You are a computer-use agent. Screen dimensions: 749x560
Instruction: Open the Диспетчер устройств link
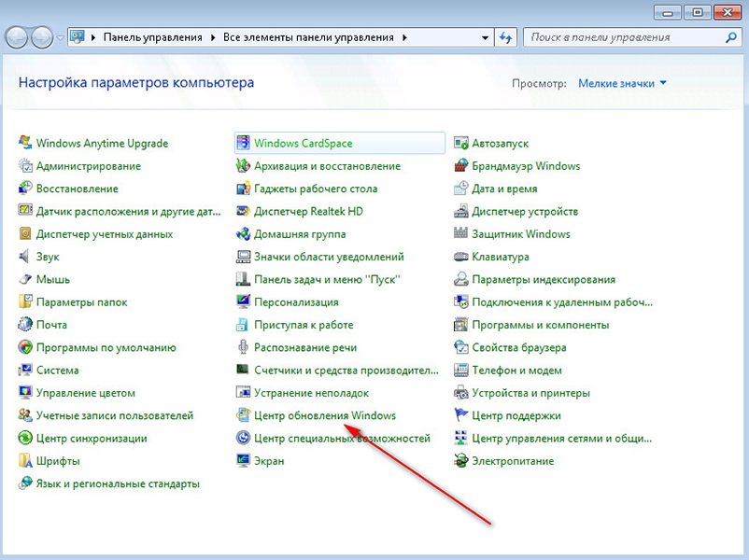525,212
